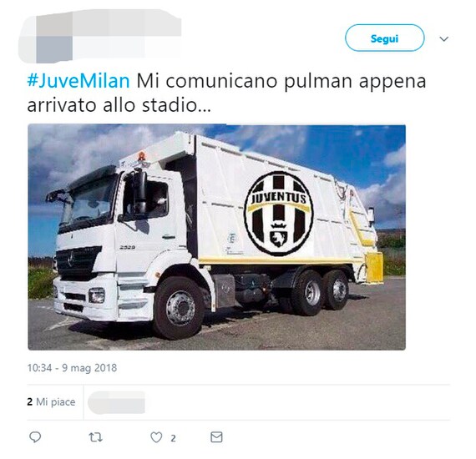This screenshot has height=459, width=476.
Task: Send tweet via the envelope message icon
Action: pos(216,437)
